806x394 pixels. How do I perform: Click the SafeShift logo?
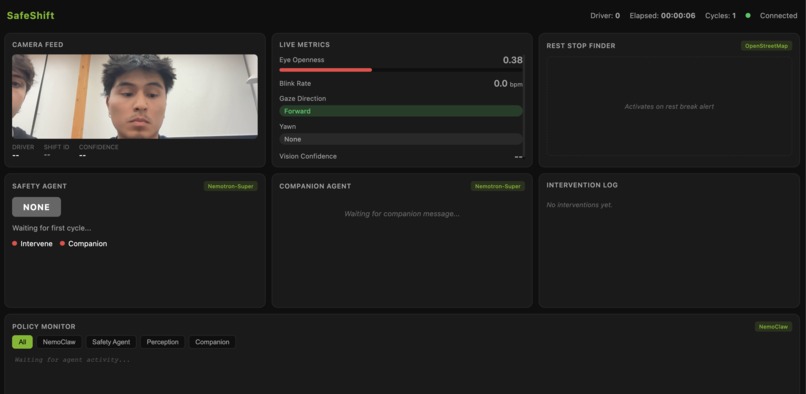click(30, 15)
